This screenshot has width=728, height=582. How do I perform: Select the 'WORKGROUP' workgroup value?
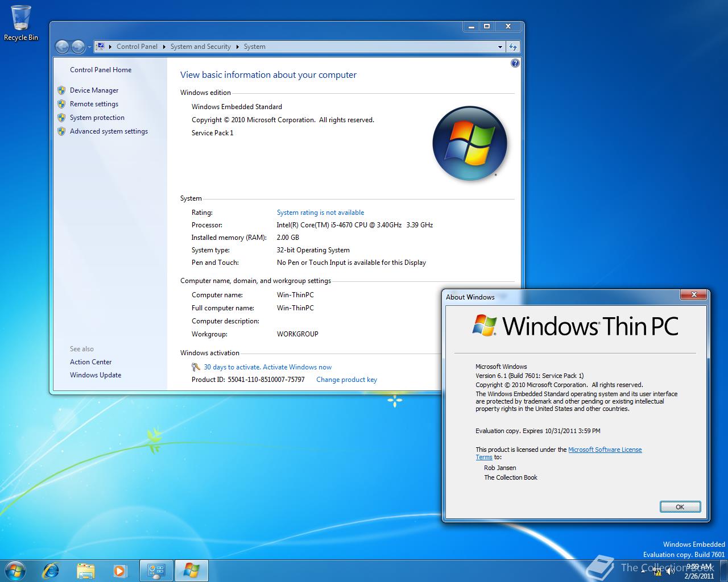(x=297, y=334)
